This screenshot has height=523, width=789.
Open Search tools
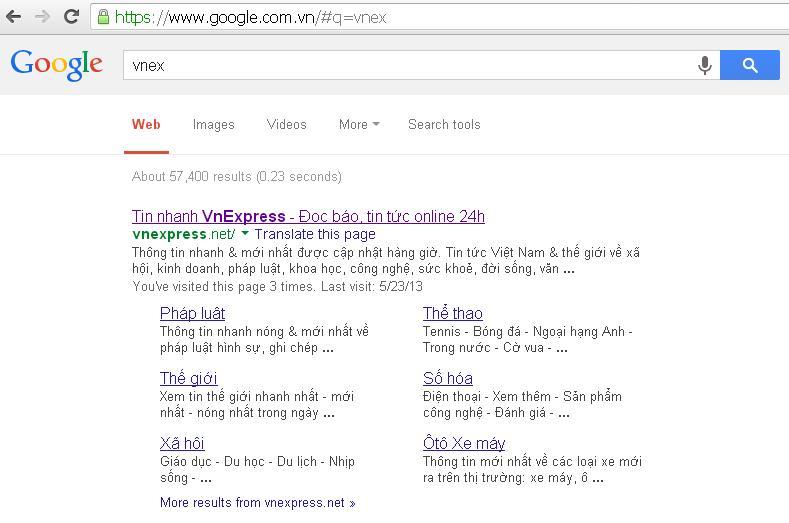[x=444, y=124]
